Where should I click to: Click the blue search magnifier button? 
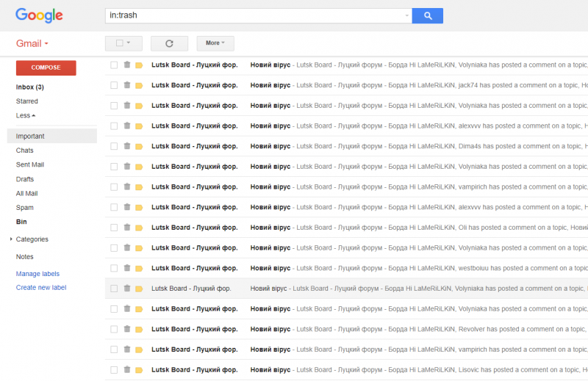click(427, 15)
